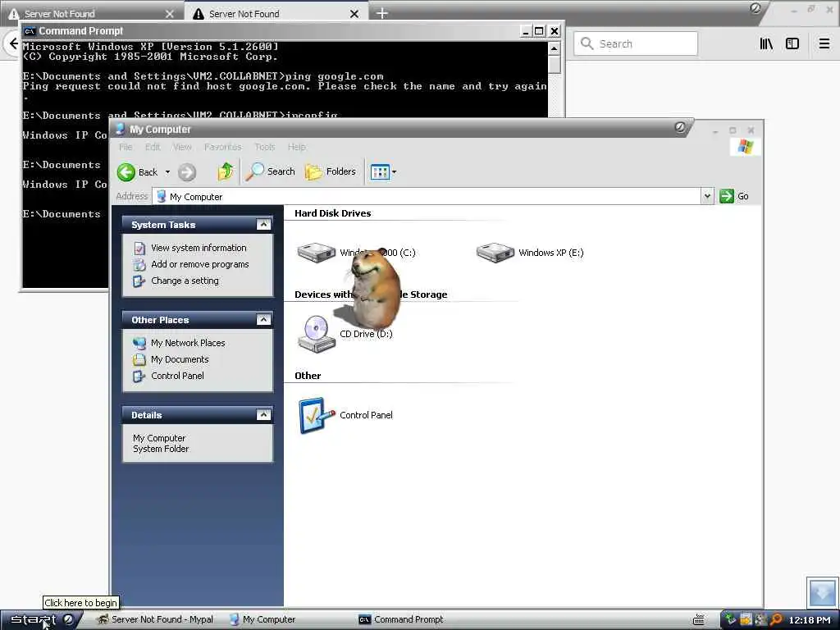Expand the Address bar dropdown

point(707,196)
